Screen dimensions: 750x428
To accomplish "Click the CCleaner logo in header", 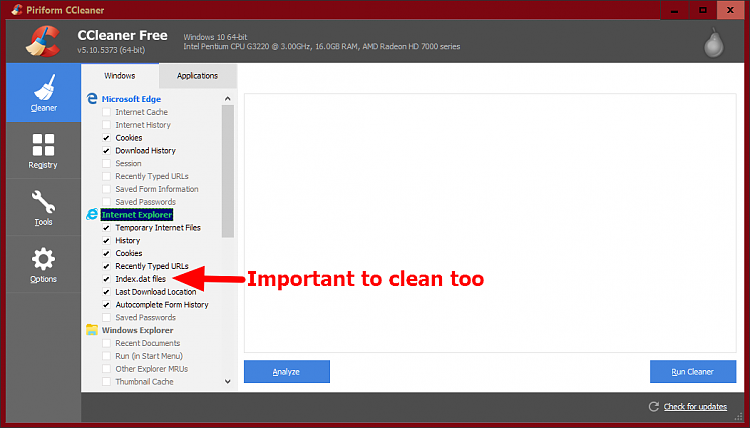I will click(43, 41).
